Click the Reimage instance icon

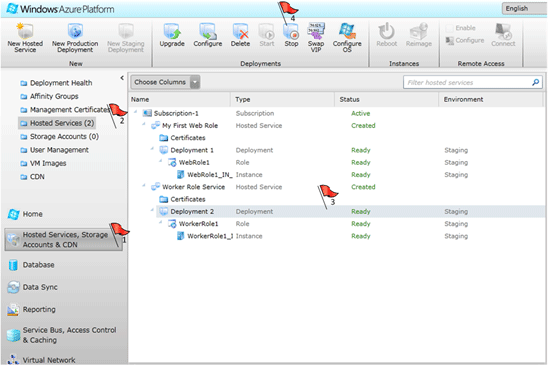click(419, 31)
